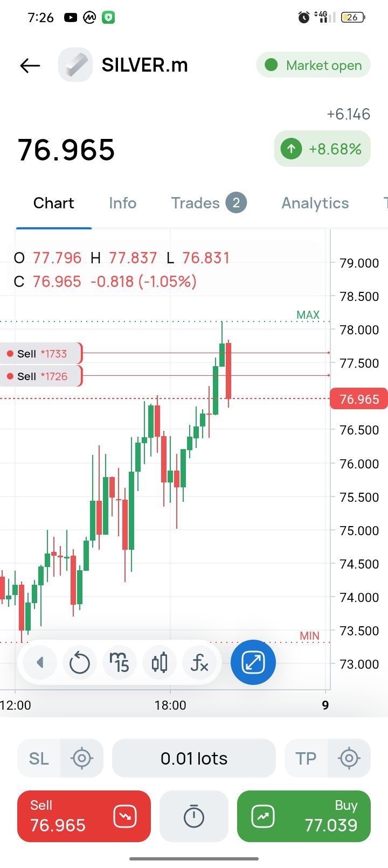Viewport: 388px width, 868px height.
Task: Set take profit using TP target icon
Action: tap(349, 758)
